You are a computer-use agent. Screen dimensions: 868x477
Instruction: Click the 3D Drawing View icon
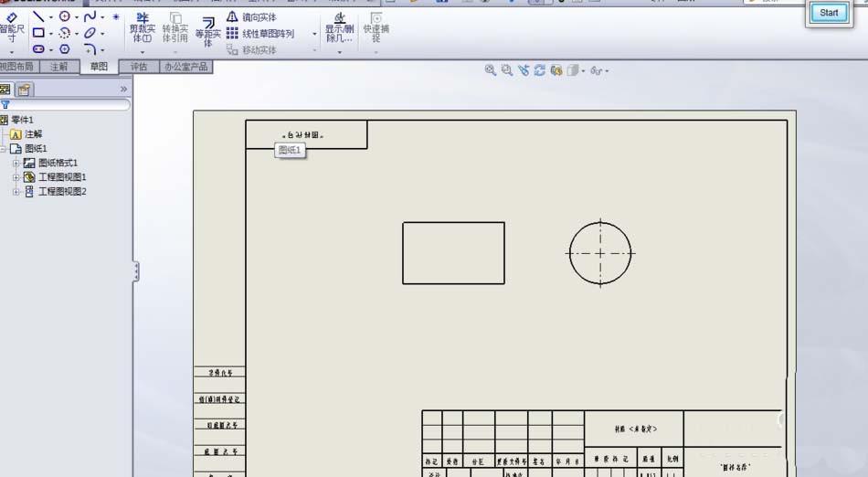tap(556, 70)
